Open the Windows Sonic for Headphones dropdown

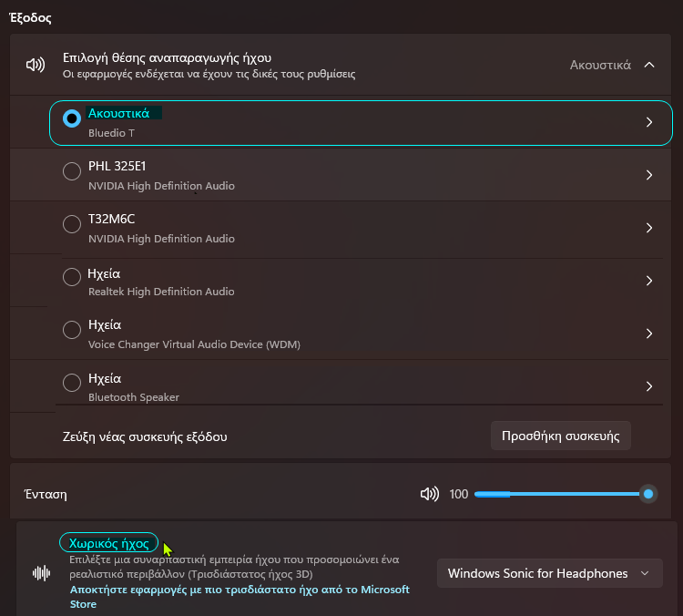point(550,573)
